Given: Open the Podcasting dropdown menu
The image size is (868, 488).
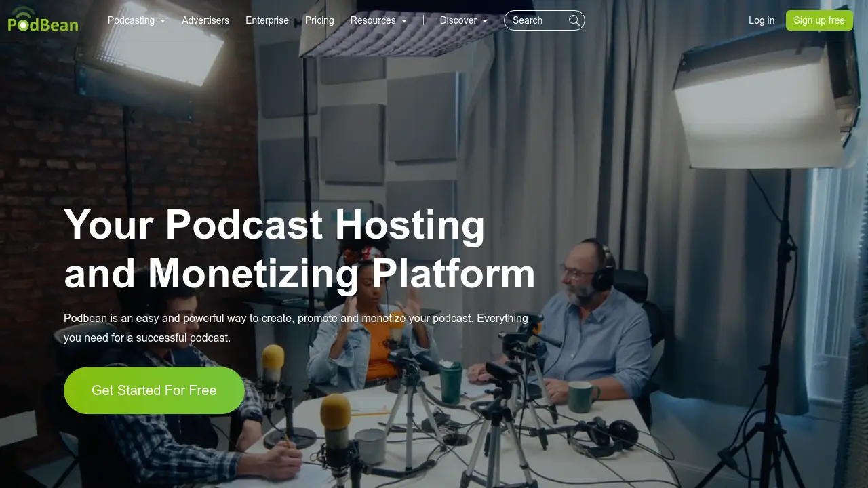Looking at the screenshot, I should coord(132,20).
